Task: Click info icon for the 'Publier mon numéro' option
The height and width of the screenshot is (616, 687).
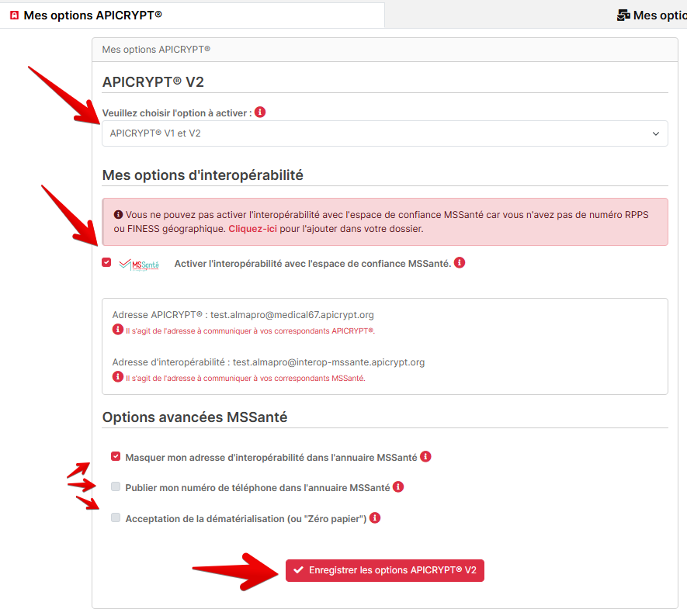Action: click(397, 487)
